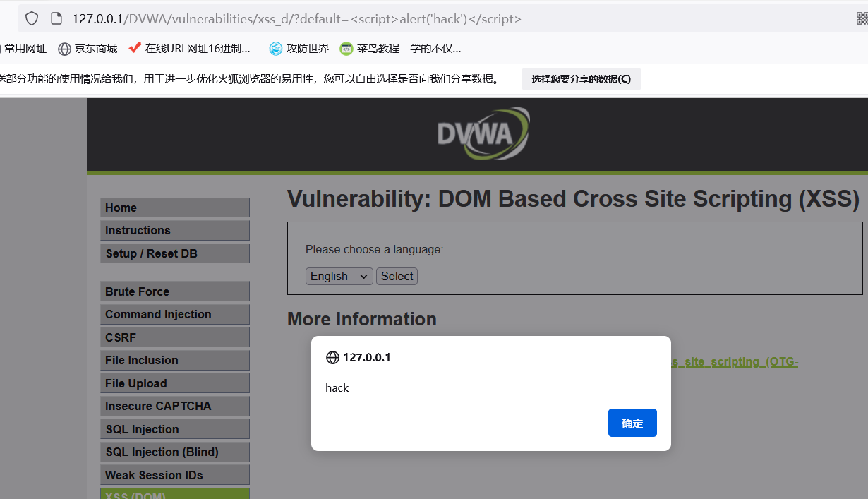
Task: Click the QR code icon in address bar
Action: click(x=862, y=18)
